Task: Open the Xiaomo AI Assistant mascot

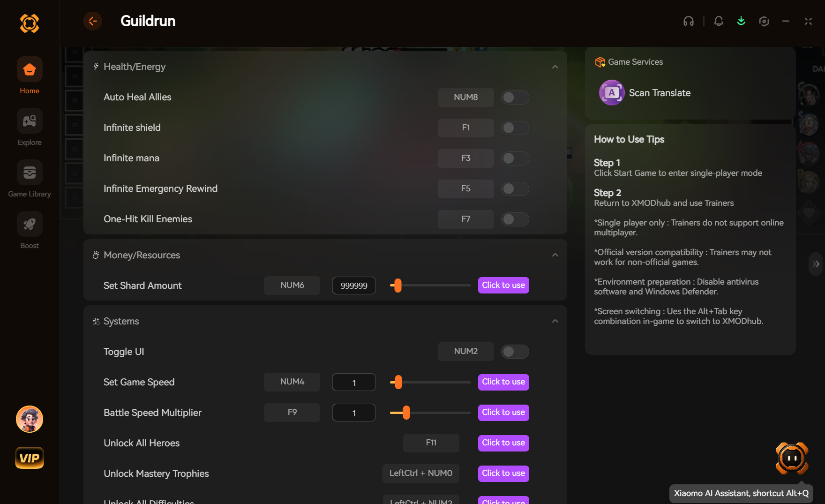Action: pos(792,458)
